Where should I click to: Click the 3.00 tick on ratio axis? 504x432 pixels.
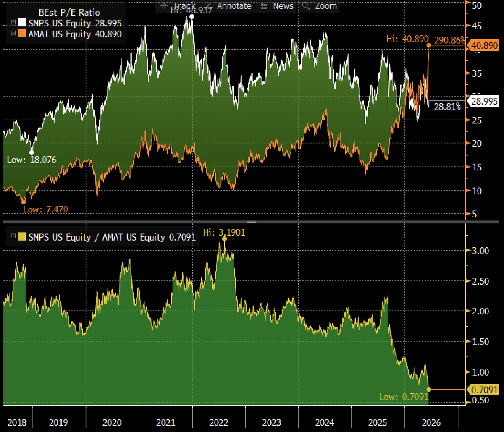(x=480, y=251)
